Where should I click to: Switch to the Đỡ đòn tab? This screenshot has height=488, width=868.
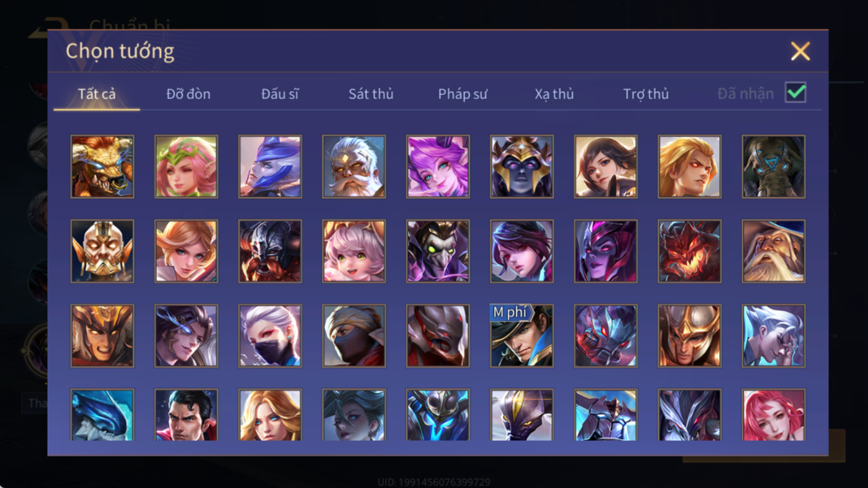click(x=188, y=94)
